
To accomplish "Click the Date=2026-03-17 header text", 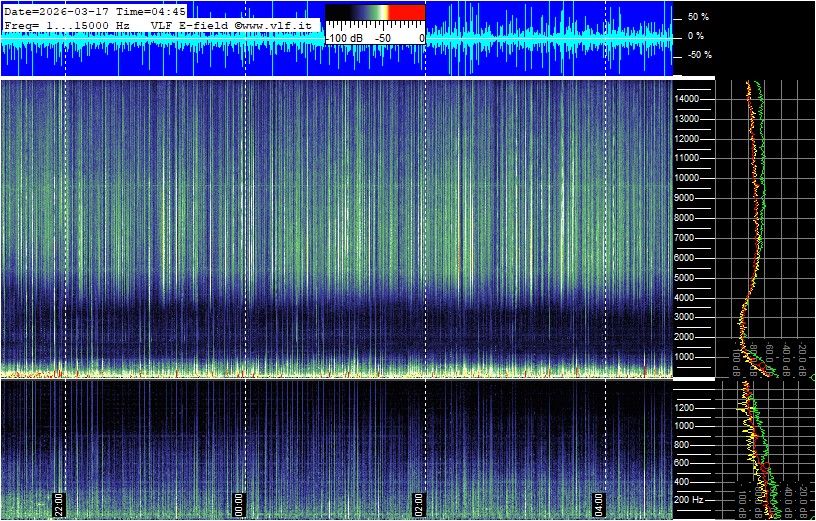I will 55,11.
